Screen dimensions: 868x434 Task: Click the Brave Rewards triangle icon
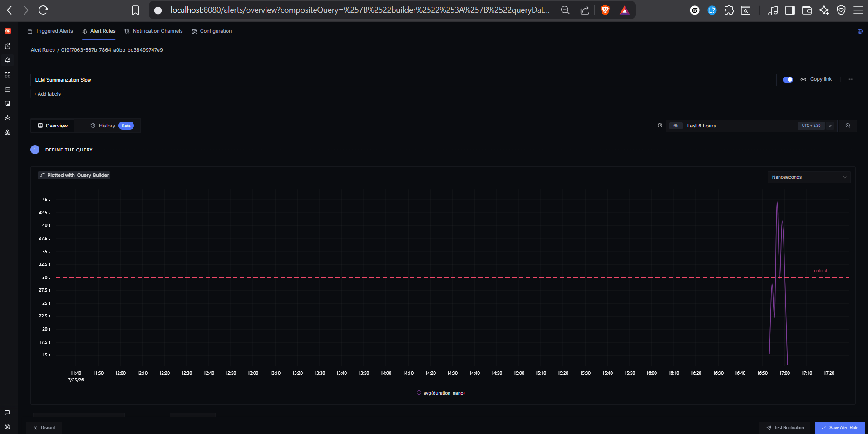coord(625,10)
